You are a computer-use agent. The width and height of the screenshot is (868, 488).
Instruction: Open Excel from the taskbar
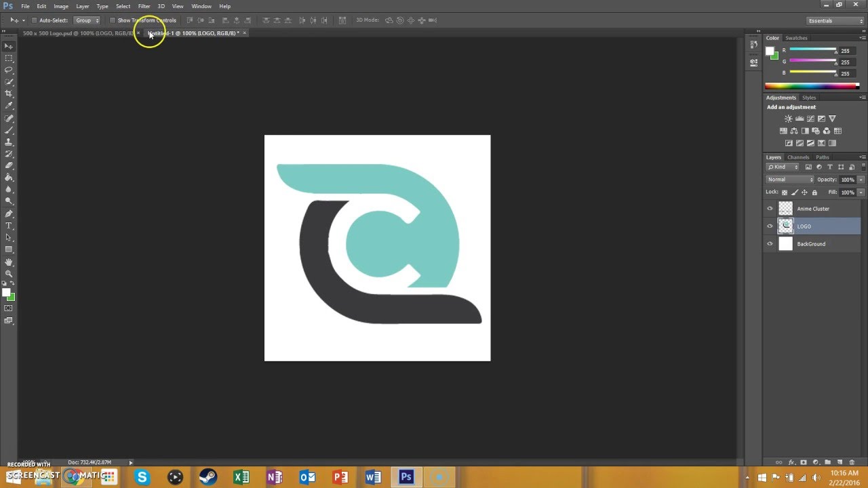click(241, 478)
